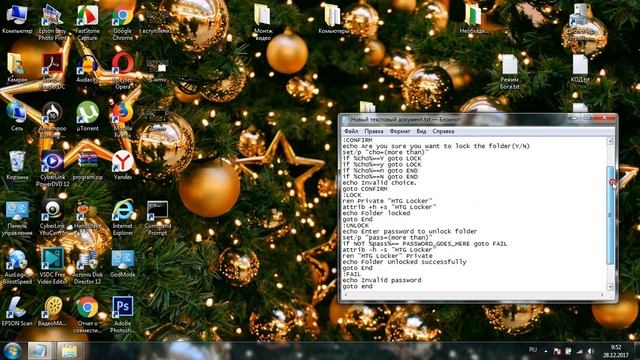Open the ВидеоМА... shortcut
The height and width of the screenshot is (360, 640).
coord(52,311)
